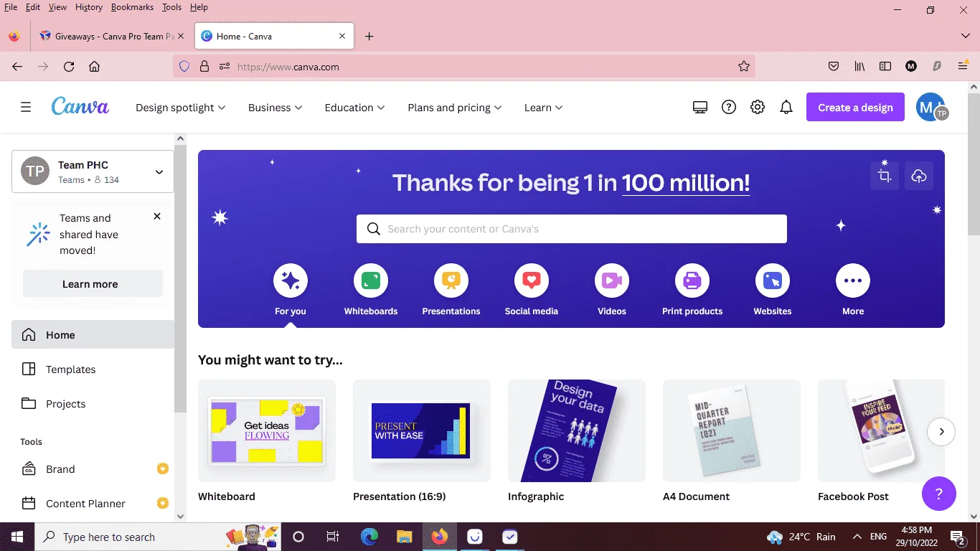The width and height of the screenshot is (980, 551).
Task: Click the Canva logo
Action: [80, 106]
